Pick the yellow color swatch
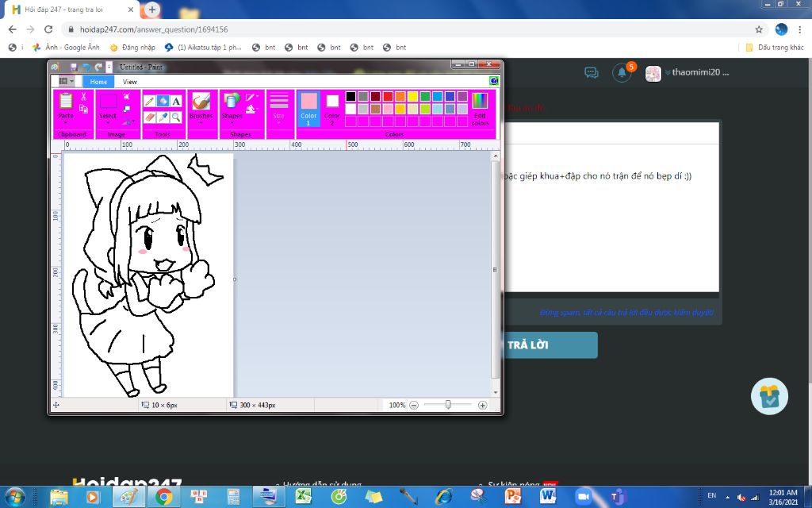This screenshot has height=508, width=812. (412, 96)
